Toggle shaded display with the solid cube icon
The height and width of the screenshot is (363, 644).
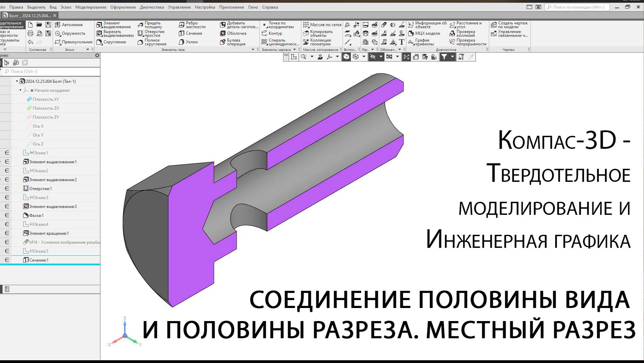(x=346, y=57)
